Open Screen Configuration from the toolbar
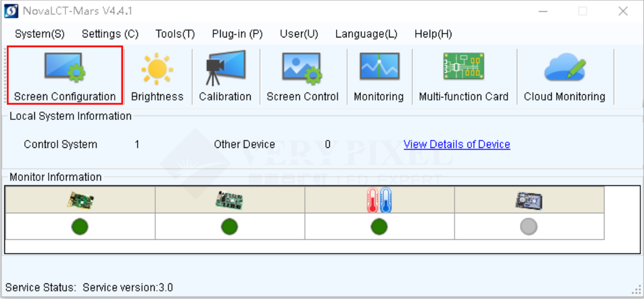 click(65, 75)
